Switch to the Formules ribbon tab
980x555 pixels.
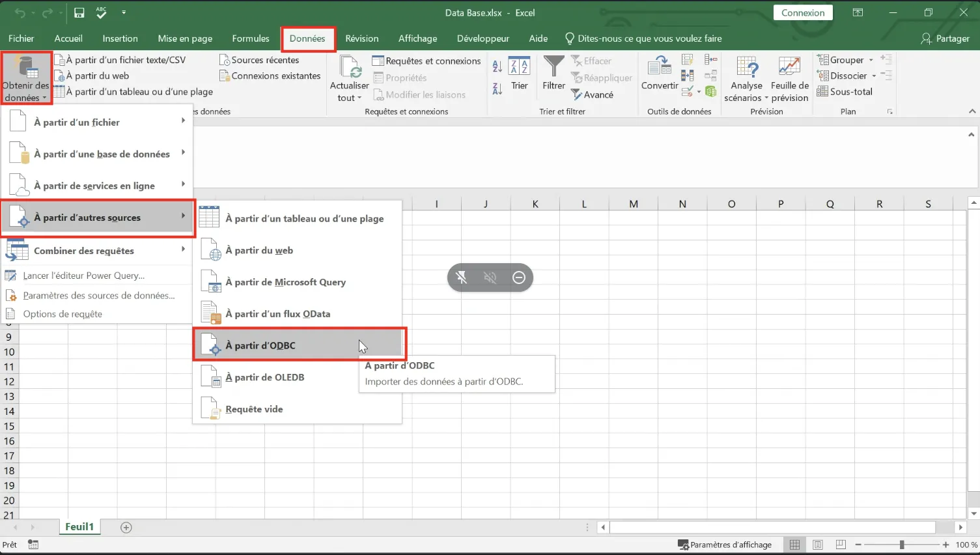251,38
